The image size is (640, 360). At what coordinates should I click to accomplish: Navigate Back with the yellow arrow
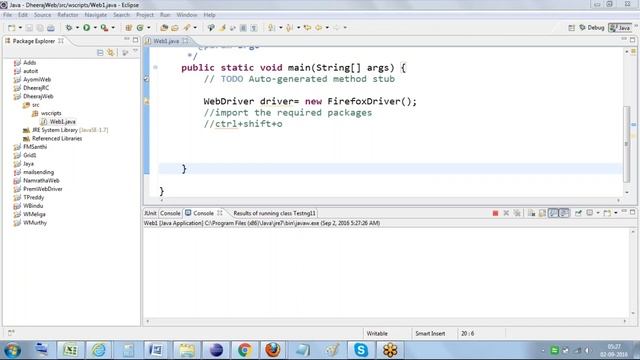point(318,28)
